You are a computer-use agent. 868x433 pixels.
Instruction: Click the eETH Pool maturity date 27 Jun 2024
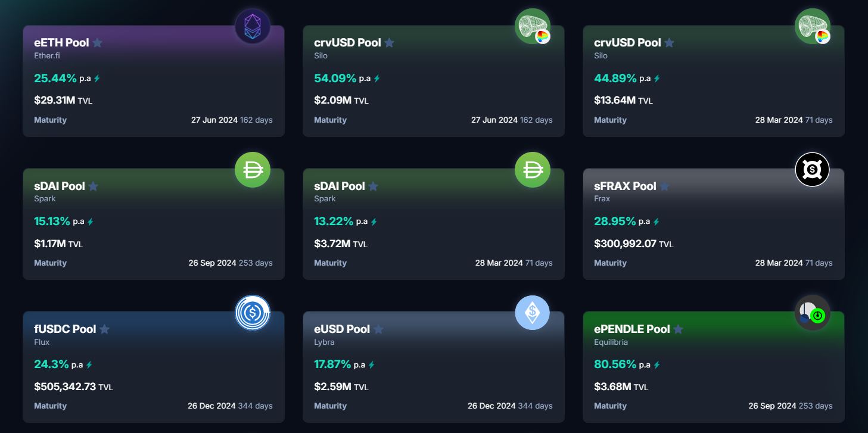[x=214, y=120]
